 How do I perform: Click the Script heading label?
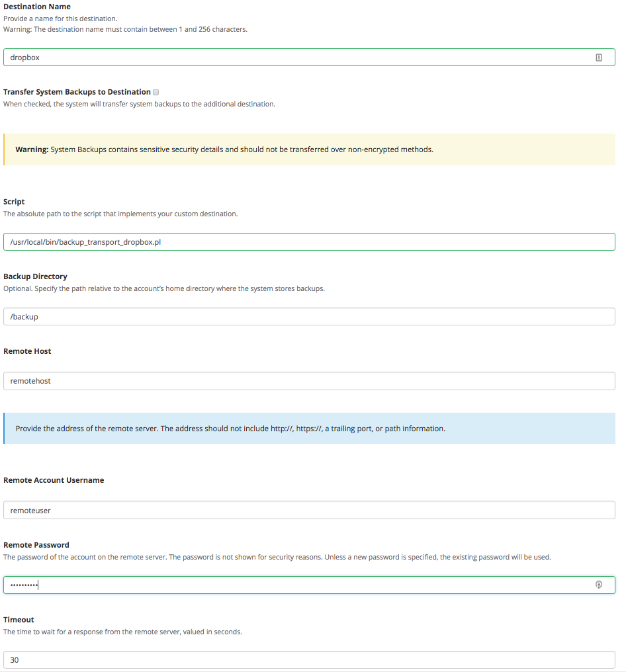pyautogui.click(x=14, y=202)
